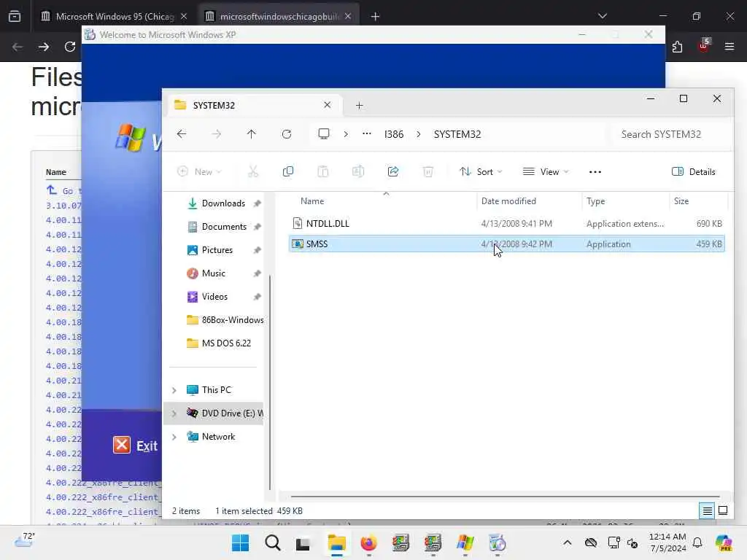Click the Delete trash icon in Explorer toolbar

[427, 172]
